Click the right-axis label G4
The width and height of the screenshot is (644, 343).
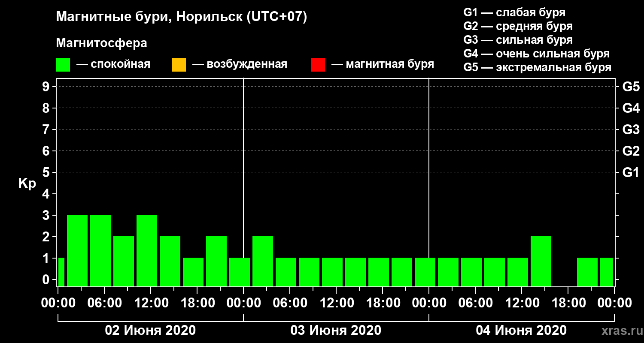tap(631, 108)
